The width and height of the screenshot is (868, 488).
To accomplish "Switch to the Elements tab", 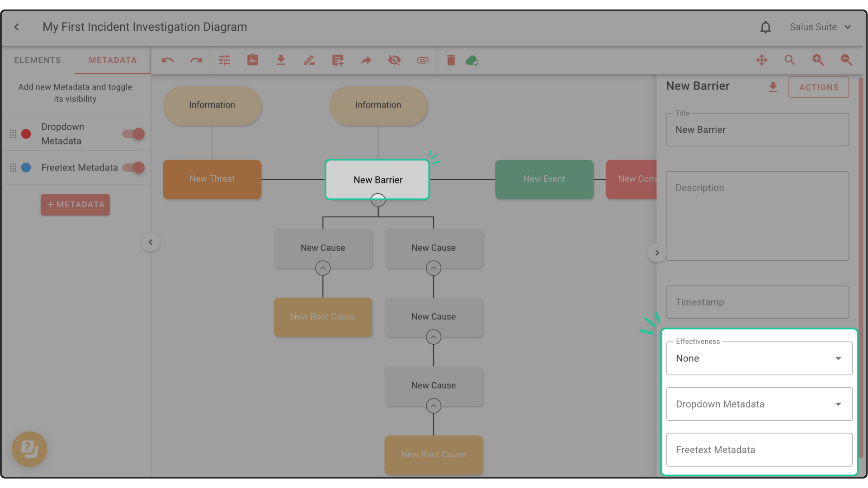I will tap(38, 60).
